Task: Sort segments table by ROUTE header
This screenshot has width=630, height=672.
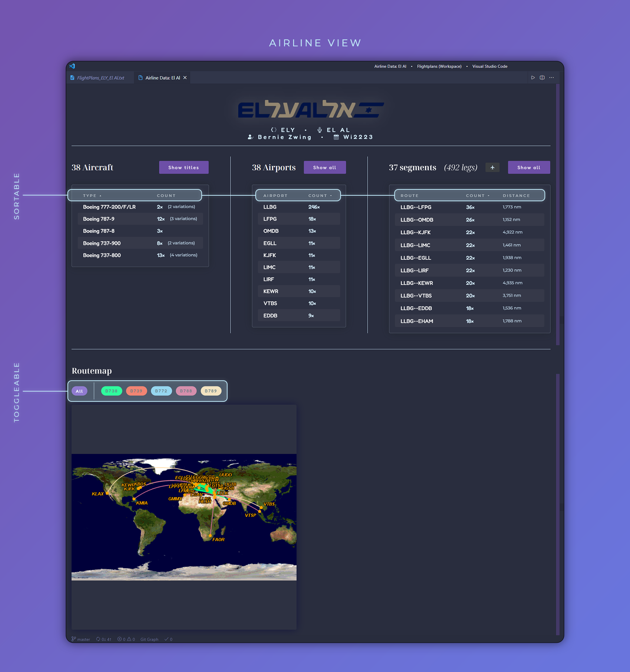Action: click(x=409, y=195)
